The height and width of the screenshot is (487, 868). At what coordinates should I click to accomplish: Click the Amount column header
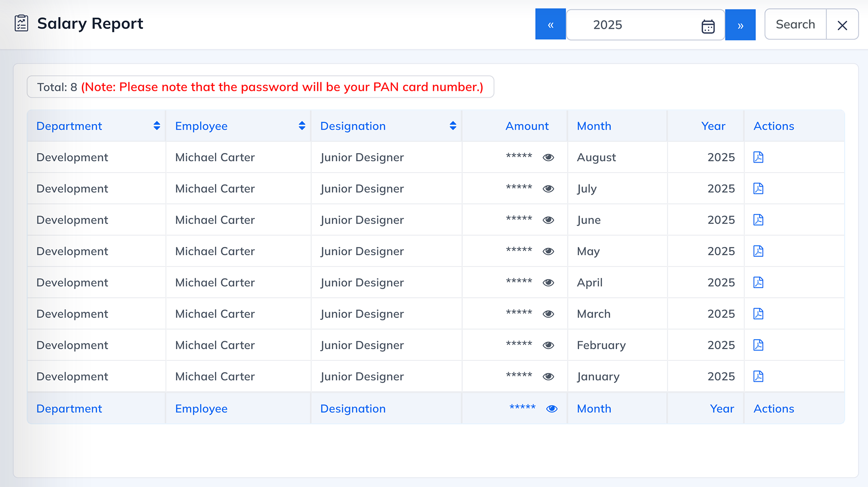click(x=527, y=126)
